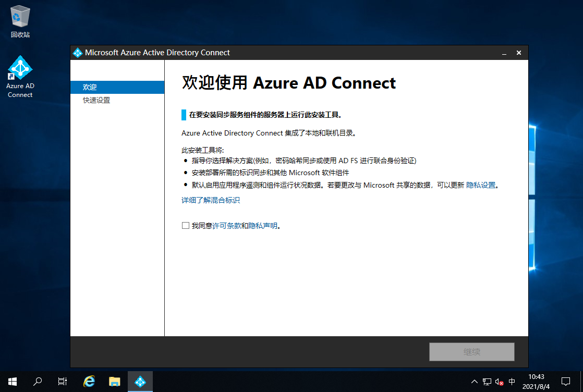Open the Azure AD Connect desktop shortcut
The image size is (583, 392).
pyautogui.click(x=20, y=76)
